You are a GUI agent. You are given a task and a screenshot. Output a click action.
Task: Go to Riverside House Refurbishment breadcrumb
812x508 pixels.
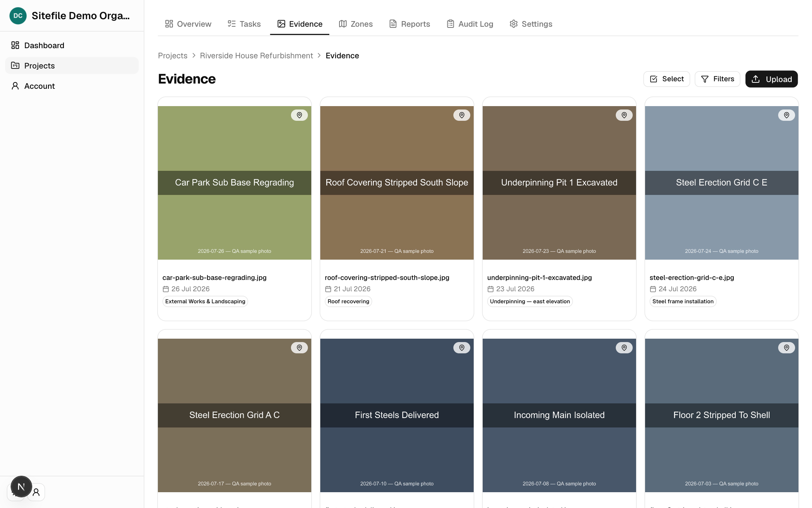point(256,56)
